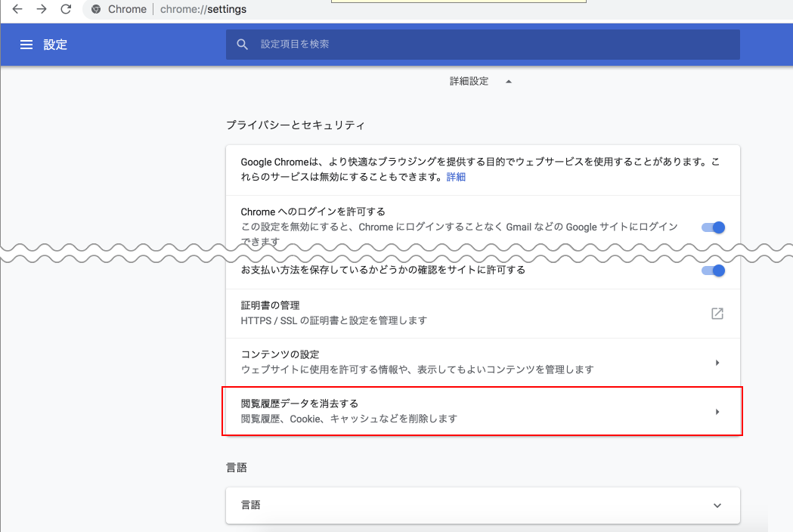Click the external link icon for 証明書の管理

(x=717, y=314)
